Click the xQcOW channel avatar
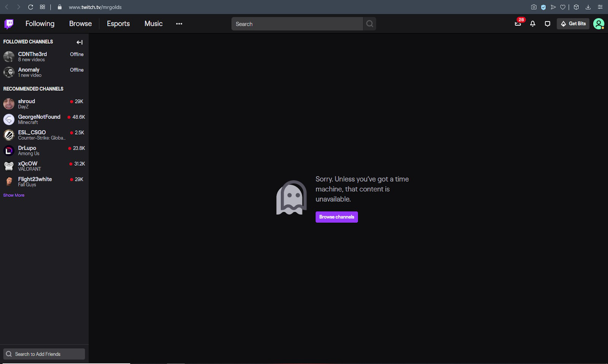The image size is (608, 364). [9, 166]
